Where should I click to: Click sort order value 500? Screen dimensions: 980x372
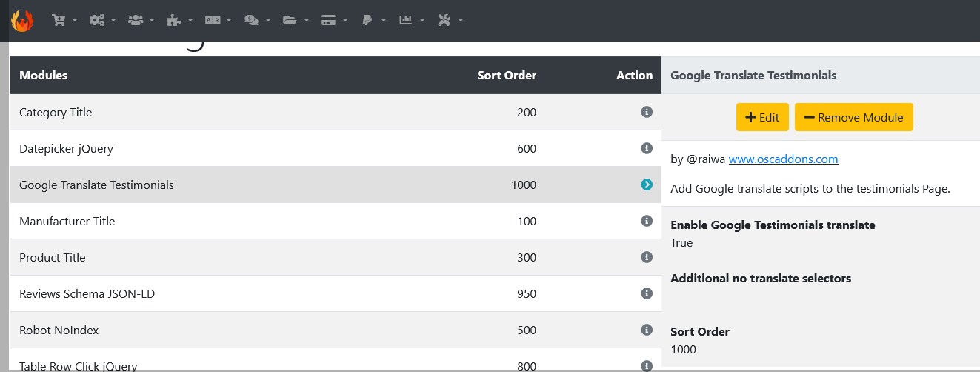[527, 331]
